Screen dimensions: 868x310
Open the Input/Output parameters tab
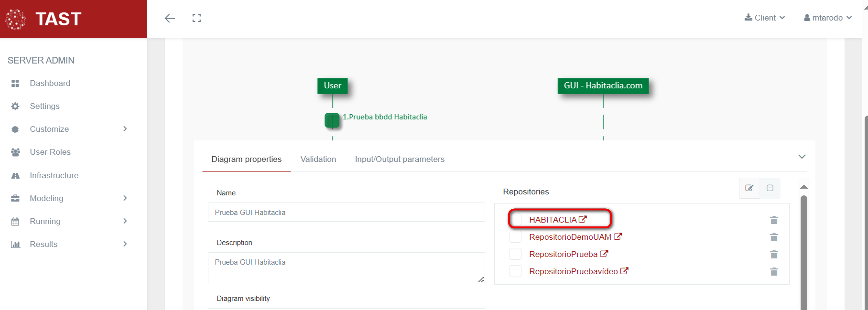399,159
